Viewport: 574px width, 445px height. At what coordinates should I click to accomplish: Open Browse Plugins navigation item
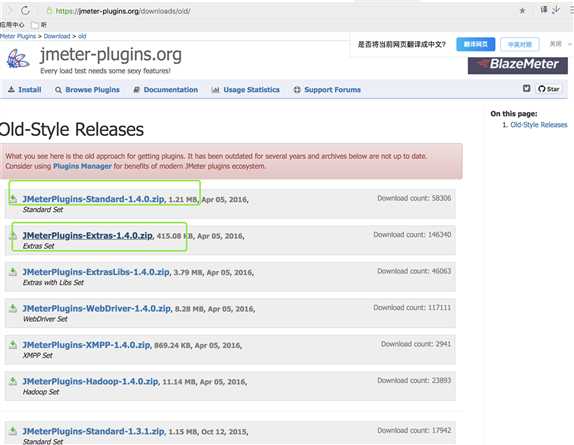coord(87,90)
